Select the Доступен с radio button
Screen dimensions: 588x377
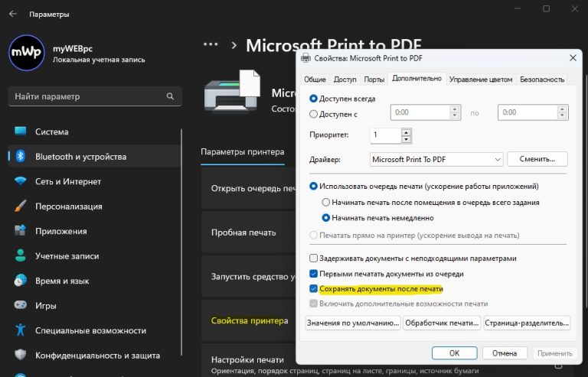tap(313, 114)
